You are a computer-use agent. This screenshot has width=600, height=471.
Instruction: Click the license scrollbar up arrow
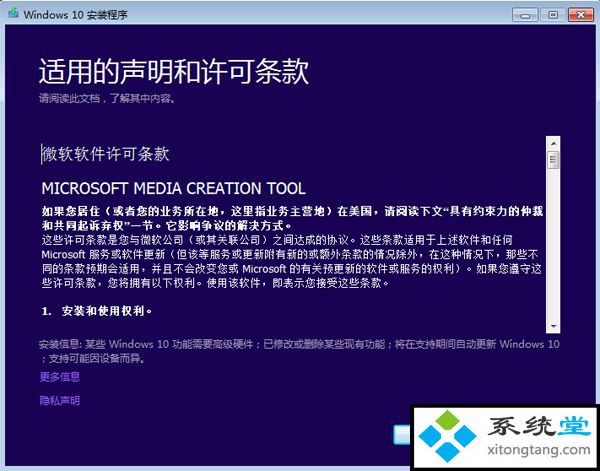pyautogui.click(x=553, y=143)
